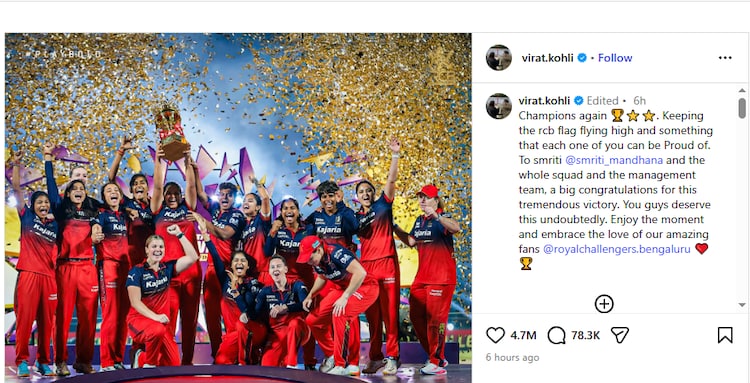The height and width of the screenshot is (383, 750).
Task: Save the post with the bookmark icon
Action: (725, 335)
